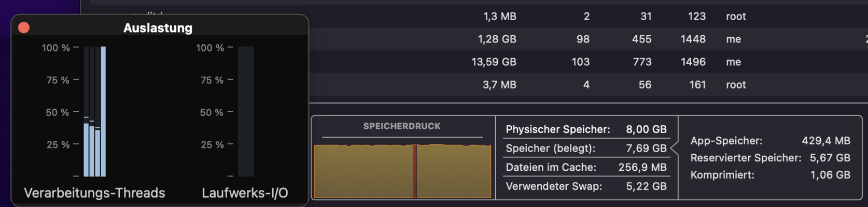The width and height of the screenshot is (868, 207).
Task: Click the Speicherdruck graph heading
Action: (x=402, y=126)
